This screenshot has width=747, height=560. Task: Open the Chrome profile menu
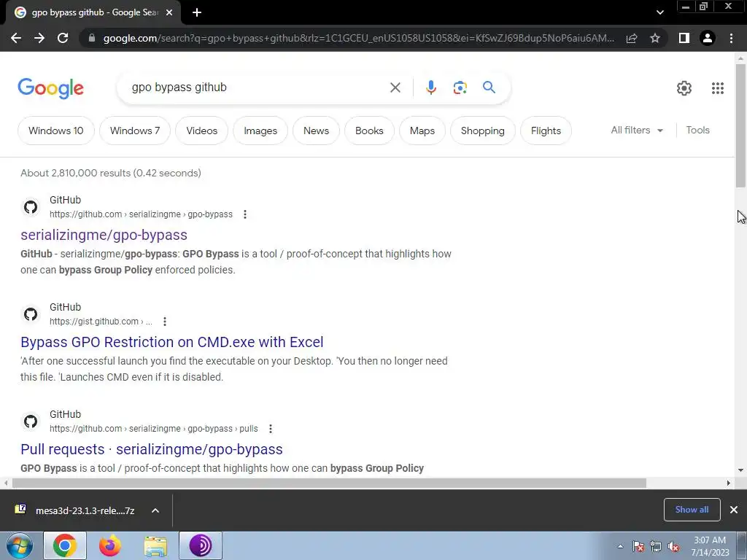(708, 38)
